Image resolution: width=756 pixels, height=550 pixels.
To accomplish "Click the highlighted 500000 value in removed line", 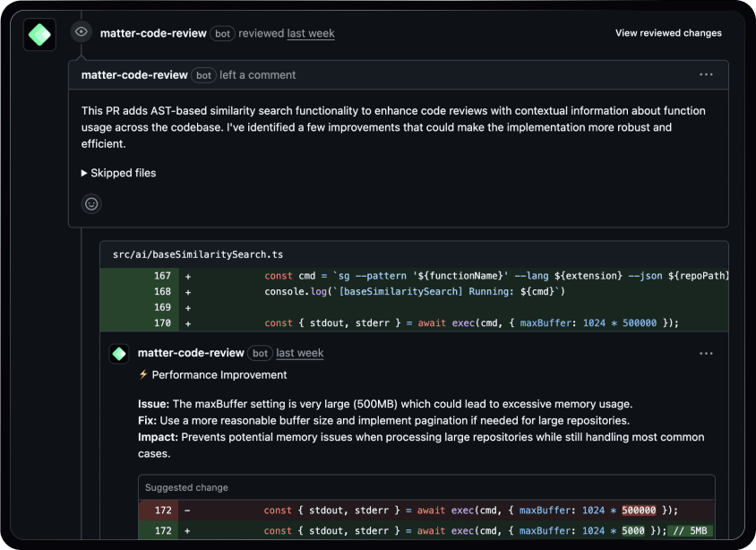I will pos(639,510).
